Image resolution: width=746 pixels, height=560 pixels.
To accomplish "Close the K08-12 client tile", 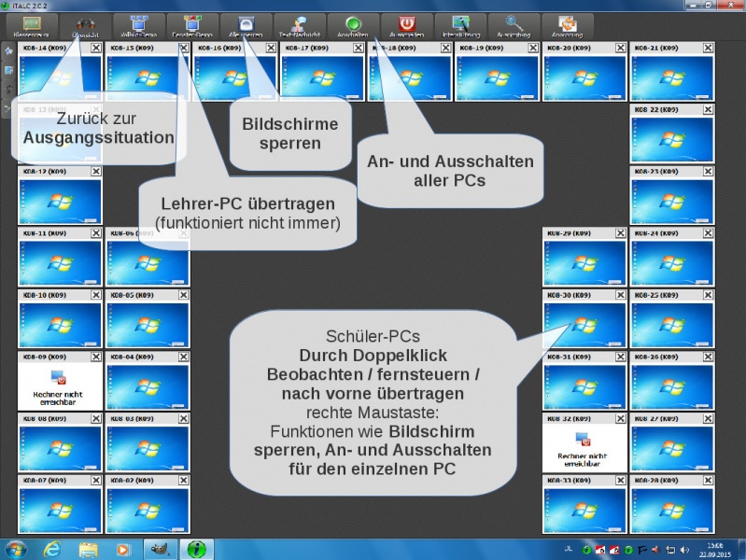I will [96, 172].
